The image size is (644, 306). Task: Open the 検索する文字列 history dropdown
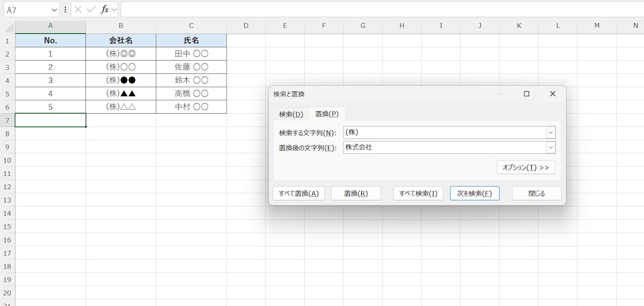click(x=551, y=132)
